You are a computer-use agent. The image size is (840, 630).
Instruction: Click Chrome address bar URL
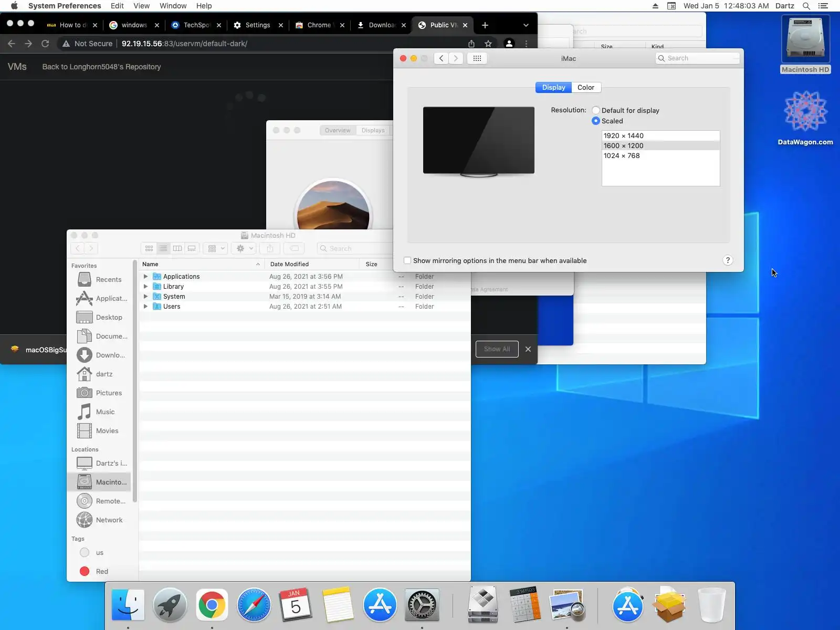[x=184, y=44]
